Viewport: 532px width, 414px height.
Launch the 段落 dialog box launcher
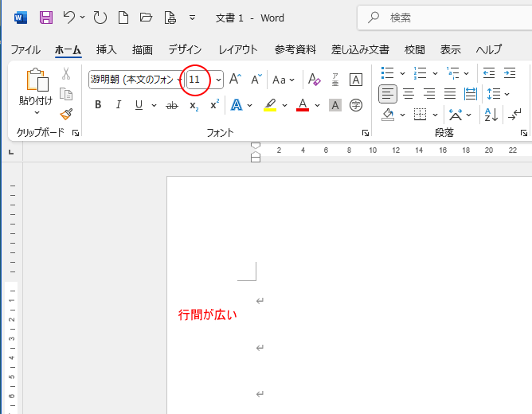click(x=524, y=133)
